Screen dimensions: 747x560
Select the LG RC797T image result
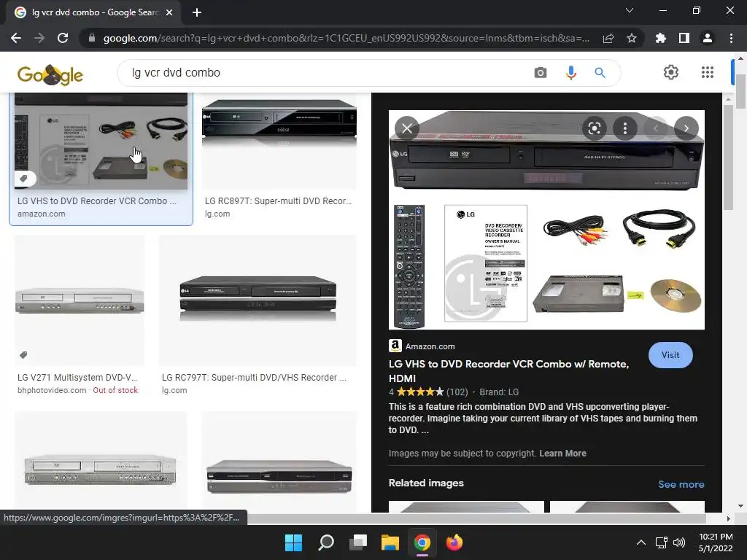(x=258, y=300)
